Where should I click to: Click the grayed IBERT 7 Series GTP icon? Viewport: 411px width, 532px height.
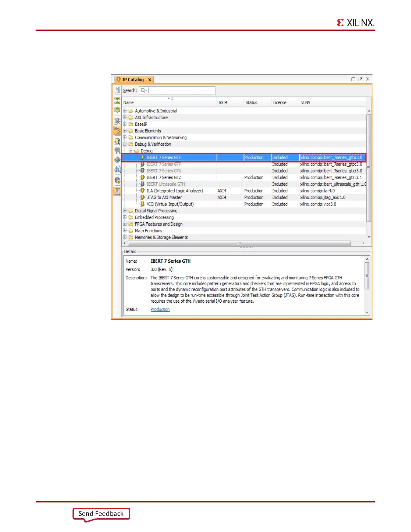(143, 164)
